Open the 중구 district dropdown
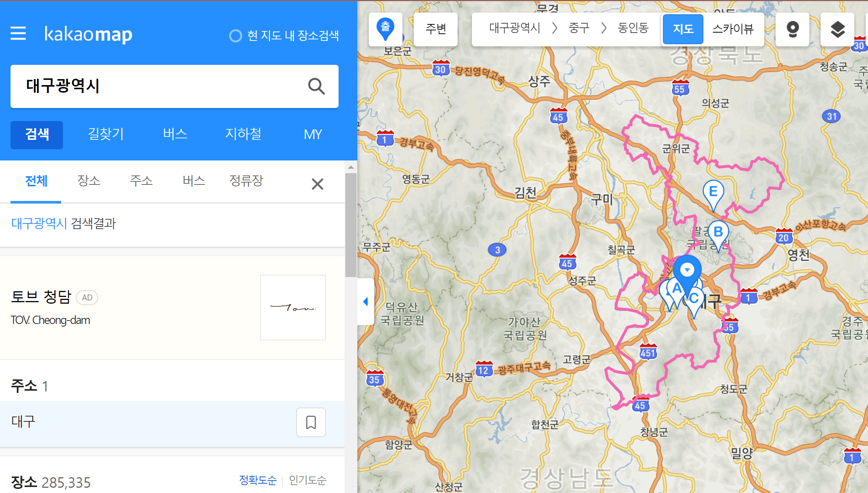Viewport: 868px width, 493px height. coord(579,28)
